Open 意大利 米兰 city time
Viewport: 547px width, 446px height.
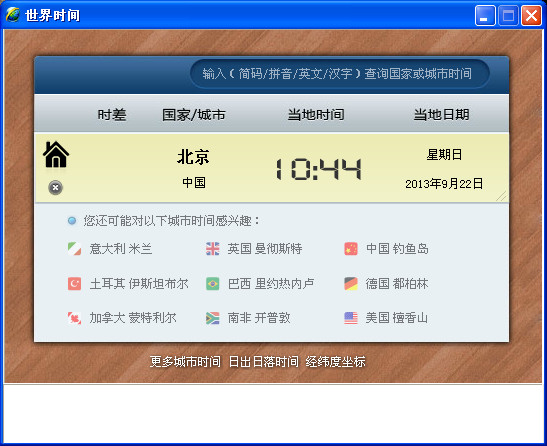[121, 249]
